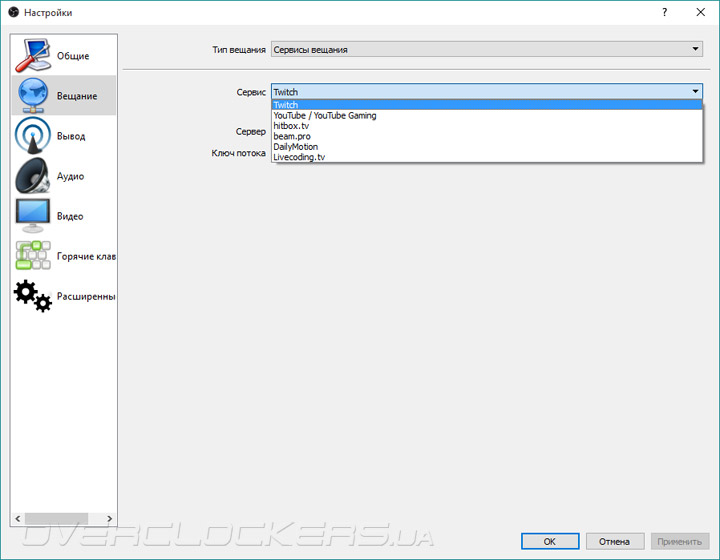Image resolution: width=720 pixels, height=560 pixels.
Task: Switch to Горячие клавиши tab label
Action: [86, 256]
